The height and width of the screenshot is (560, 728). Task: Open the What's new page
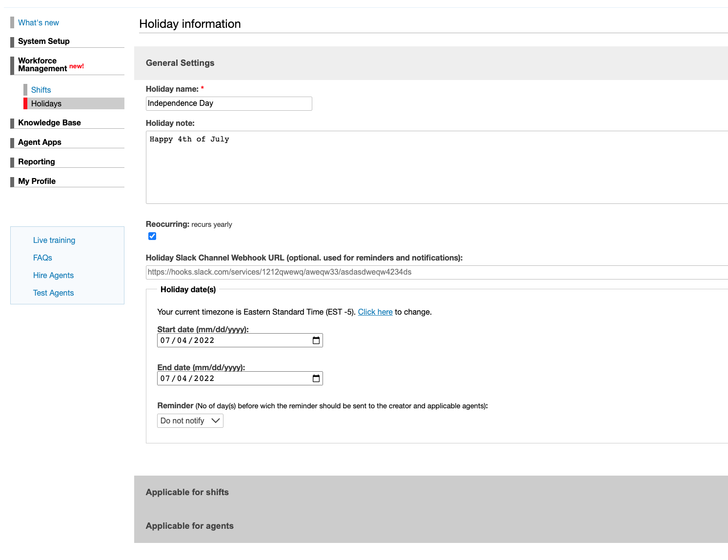coord(38,22)
